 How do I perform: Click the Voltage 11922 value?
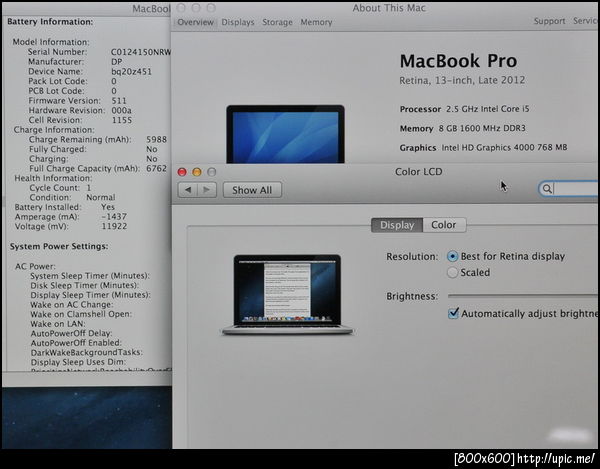(114, 226)
